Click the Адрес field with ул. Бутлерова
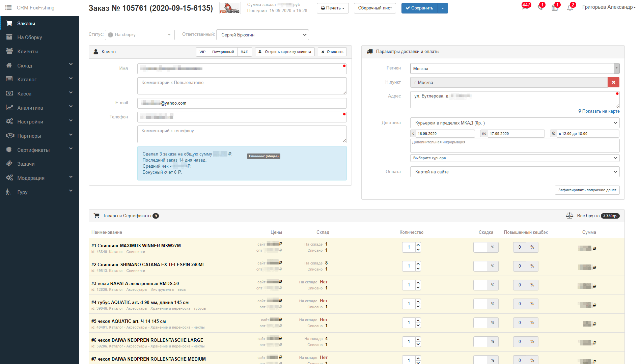The width and height of the screenshot is (641, 364). pos(515,100)
